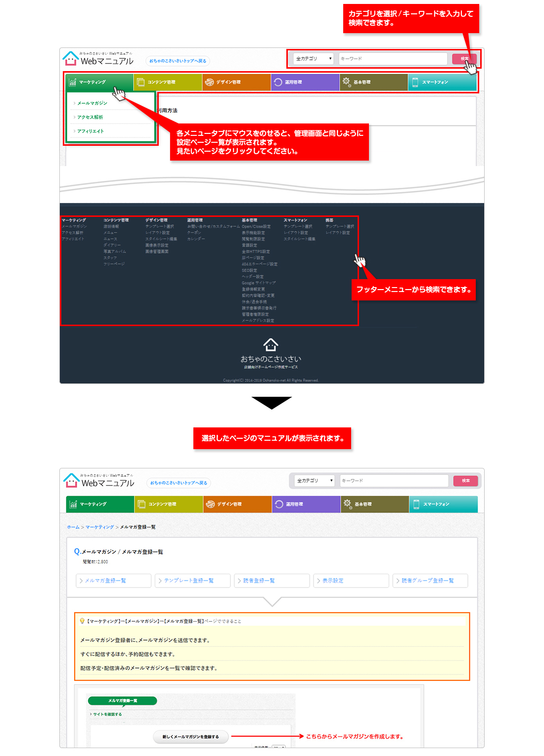Image resolution: width=544 pixels, height=756 pixels.
Task: Open the 読者グループ登録一覧 sub-navigation button
Action: pyautogui.click(x=430, y=581)
